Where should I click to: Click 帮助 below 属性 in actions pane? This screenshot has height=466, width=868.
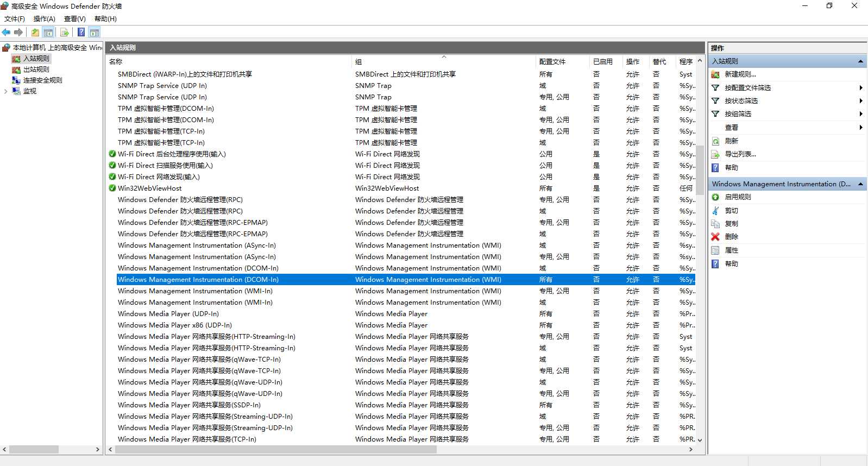click(731, 264)
